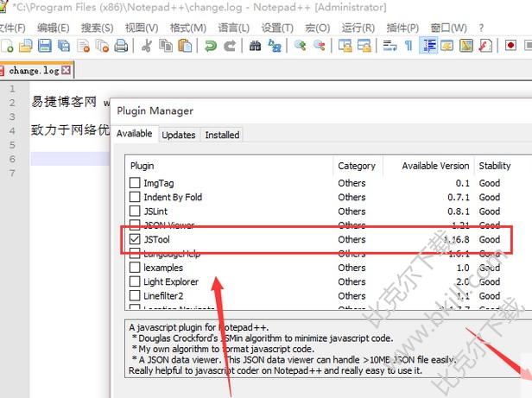Click the Print icon in the toolbar
Viewport: 532px width, 398px height.
click(121, 46)
